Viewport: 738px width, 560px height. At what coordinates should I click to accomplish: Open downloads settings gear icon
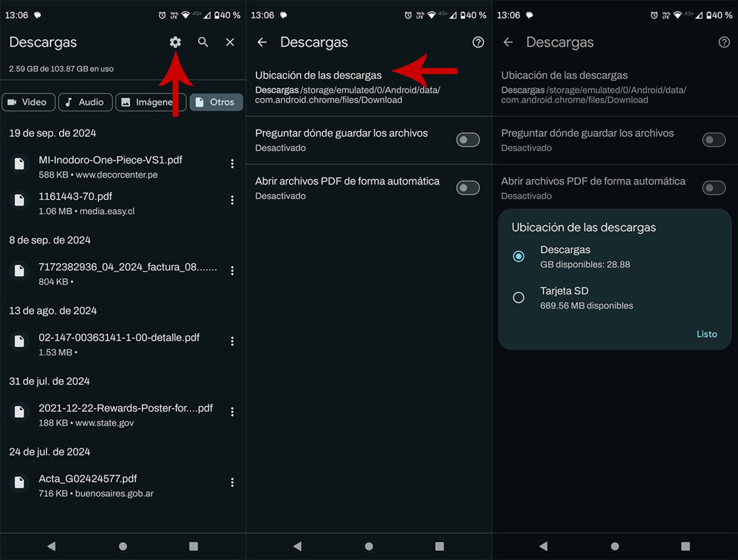click(175, 42)
